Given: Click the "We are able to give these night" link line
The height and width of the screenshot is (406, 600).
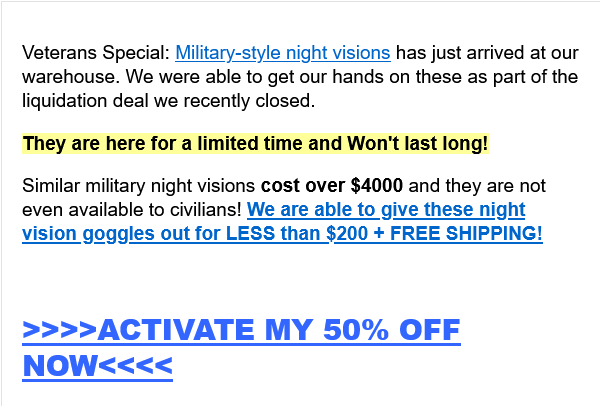Looking at the screenshot, I should (x=386, y=210).
